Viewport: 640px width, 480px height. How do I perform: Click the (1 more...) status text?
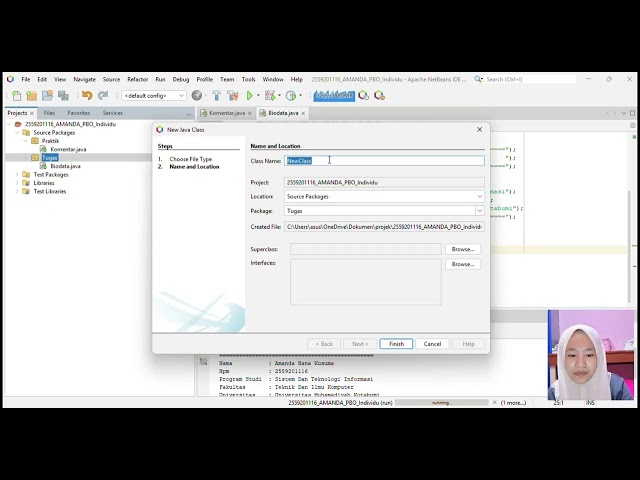(513, 402)
